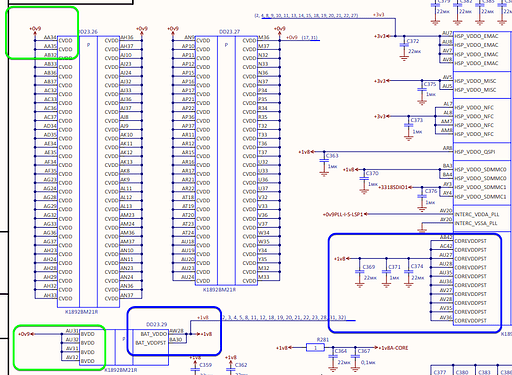Click pin number AH33 on DD23.26

click(x=50, y=295)
